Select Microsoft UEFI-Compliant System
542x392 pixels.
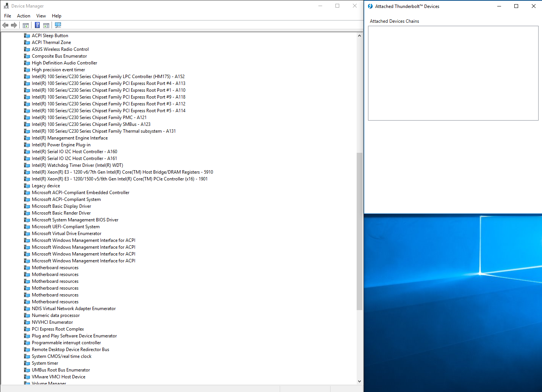coord(66,227)
